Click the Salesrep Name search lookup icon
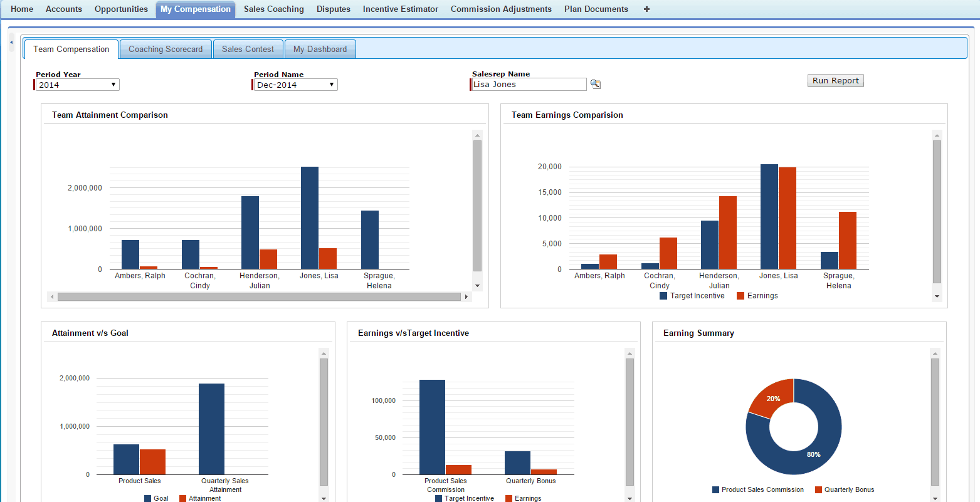Screen dimensions: 980x502 click(596, 85)
